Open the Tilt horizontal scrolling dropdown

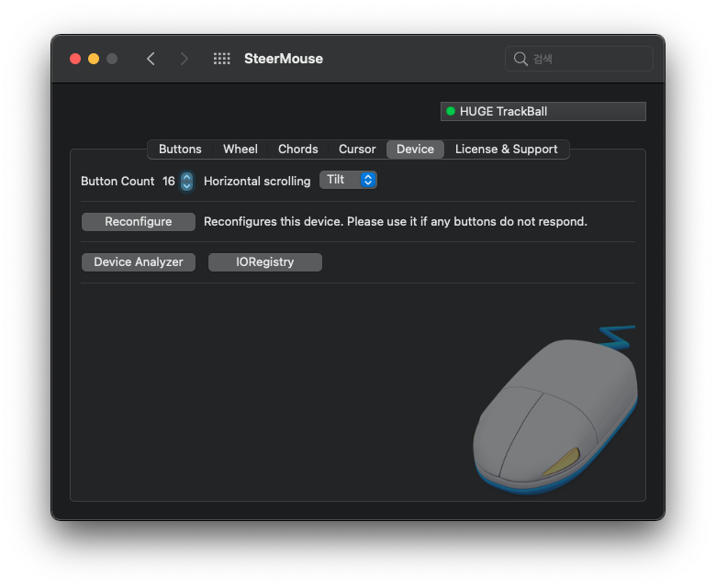coord(348,180)
